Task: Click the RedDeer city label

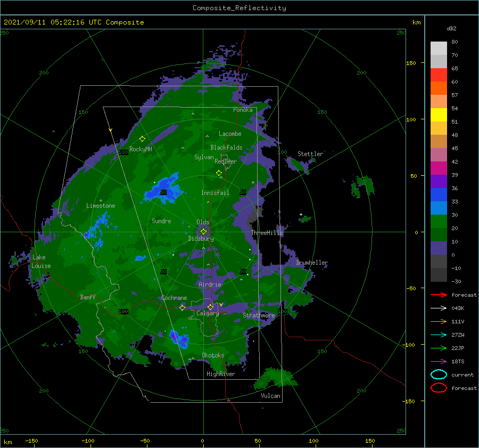Action: point(226,161)
